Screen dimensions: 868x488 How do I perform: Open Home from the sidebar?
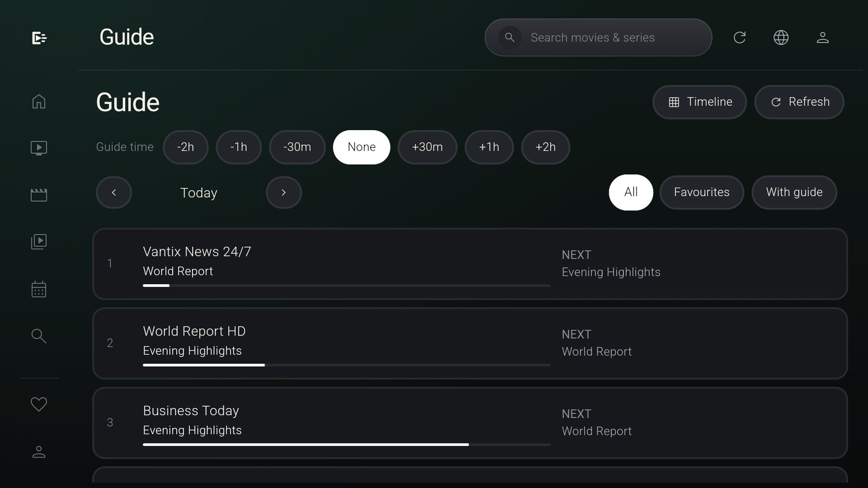coord(39,101)
